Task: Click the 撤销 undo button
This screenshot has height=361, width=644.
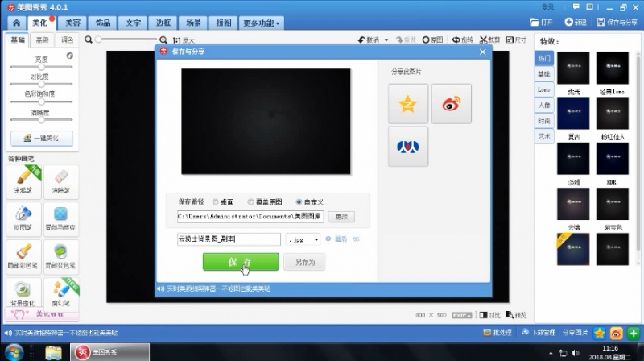Action: pyautogui.click(x=369, y=39)
